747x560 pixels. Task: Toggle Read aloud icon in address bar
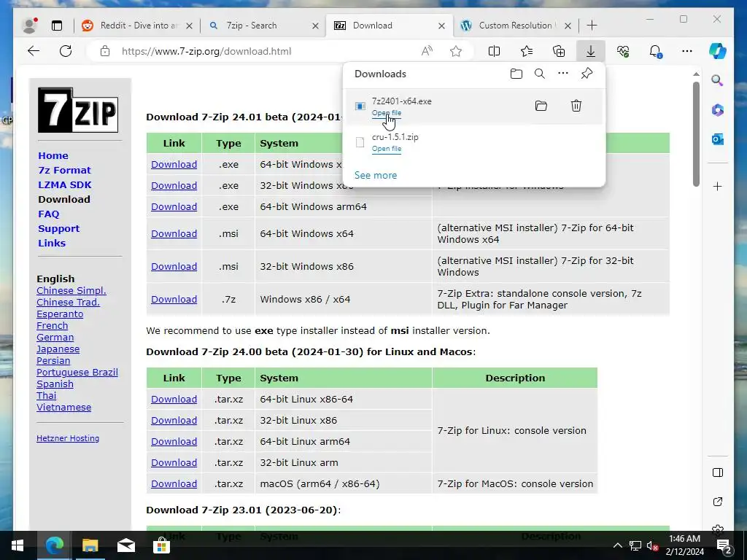coord(427,51)
